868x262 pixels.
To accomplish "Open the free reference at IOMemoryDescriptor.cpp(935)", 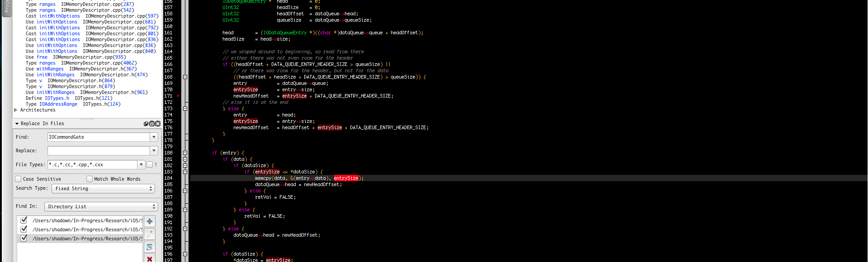I will (42, 57).
